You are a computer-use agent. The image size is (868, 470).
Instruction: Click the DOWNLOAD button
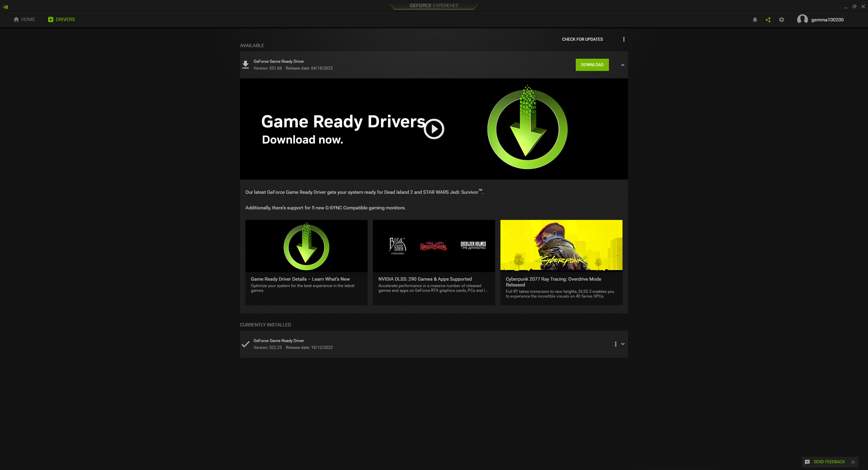592,65
